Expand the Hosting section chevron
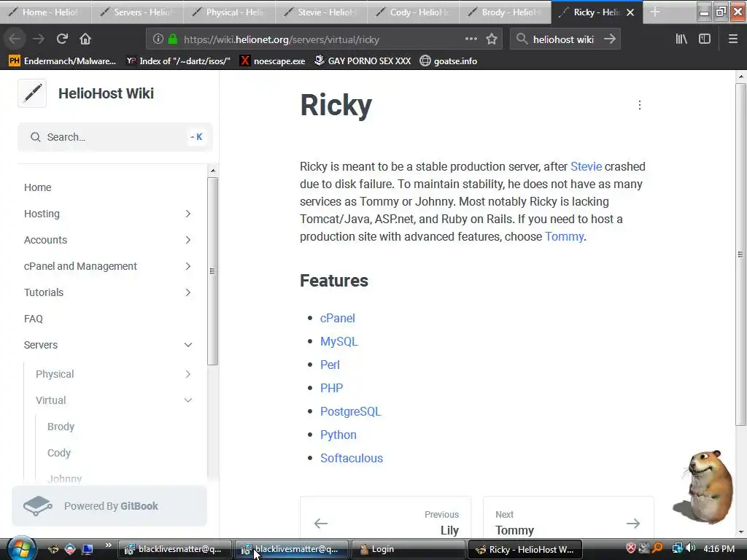Screen dimensions: 747x560 pyautogui.click(x=188, y=214)
